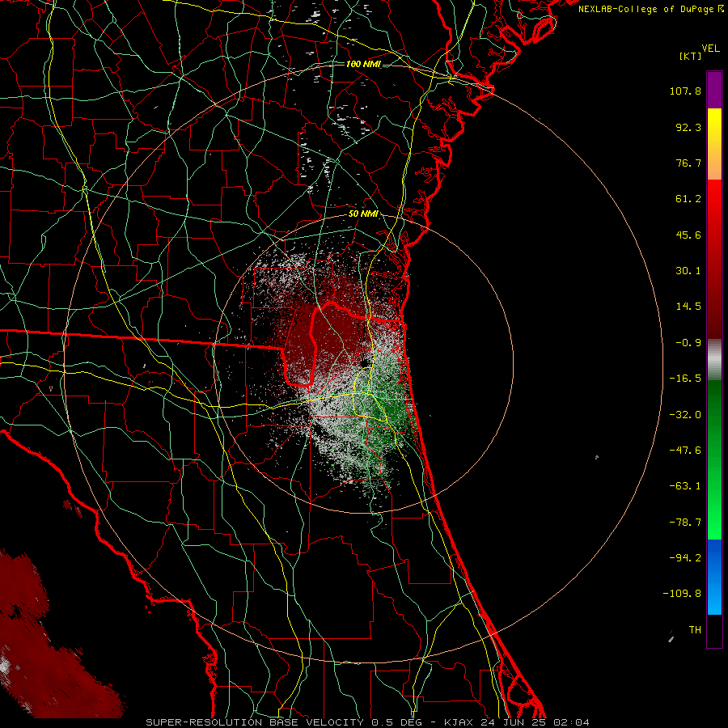Select the -0.9 velocity value

point(688,343)
